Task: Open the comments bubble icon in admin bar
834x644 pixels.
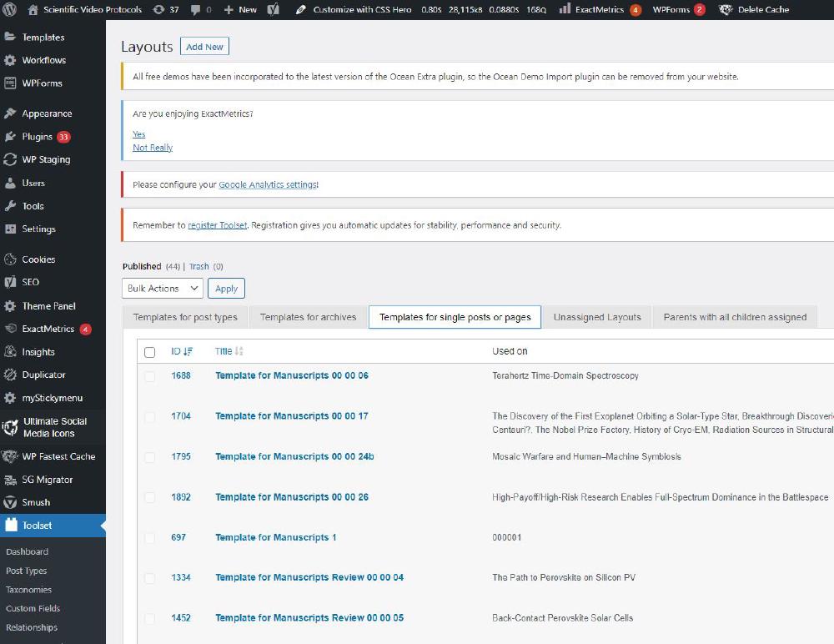Action: [x=196, y=9]
